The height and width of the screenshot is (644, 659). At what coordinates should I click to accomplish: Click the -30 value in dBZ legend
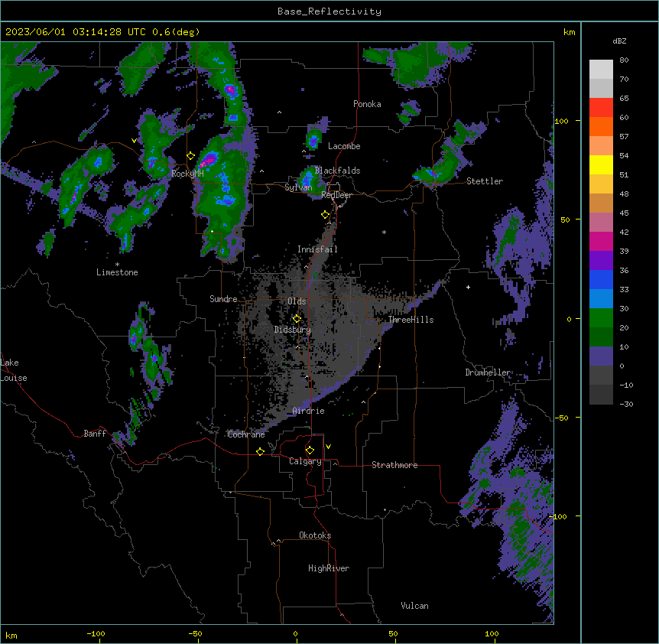[626, 404]
